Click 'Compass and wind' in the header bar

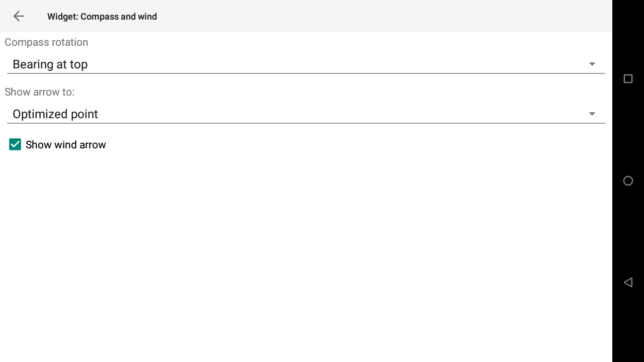click(x=119, y=17)
